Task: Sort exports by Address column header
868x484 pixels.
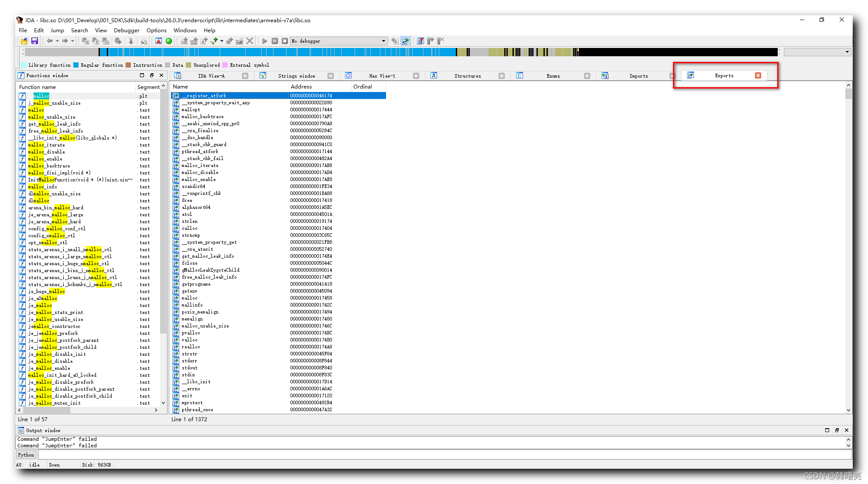Action: [x=320, y=87]
